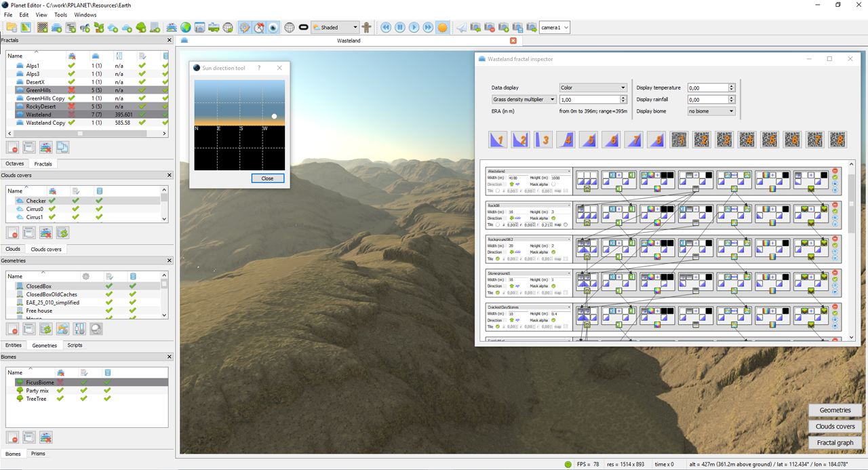
Task: Click the wireframe globe icon in toolbar
Action: 290,28
